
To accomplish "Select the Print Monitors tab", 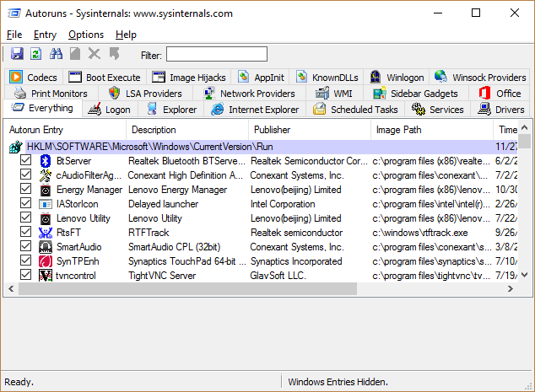I will point(51,94).
